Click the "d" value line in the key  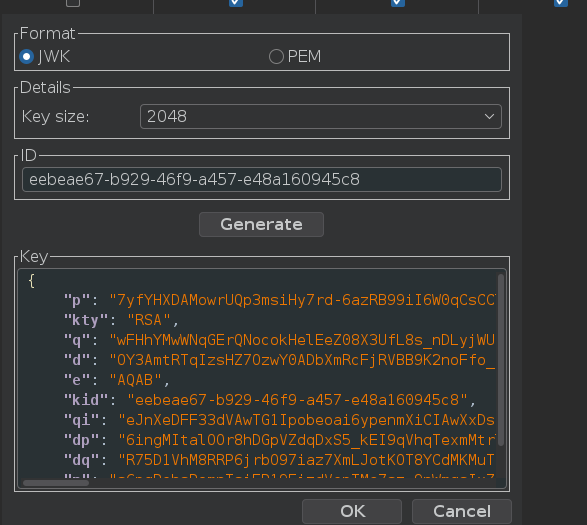click(x=280, y=360)
